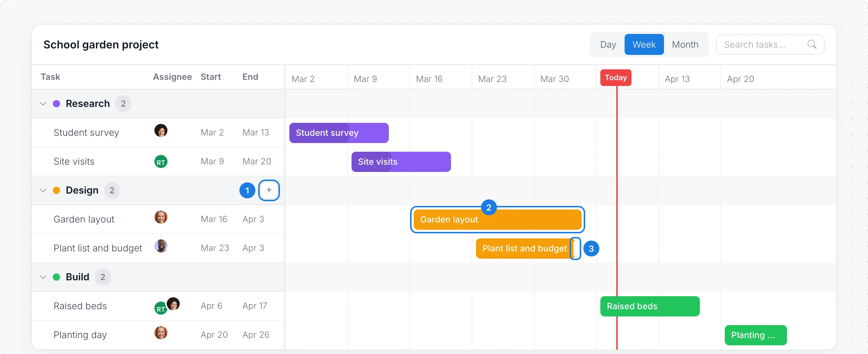Grab Plant list and budget resize handle
868x354 pixels.
575,249
